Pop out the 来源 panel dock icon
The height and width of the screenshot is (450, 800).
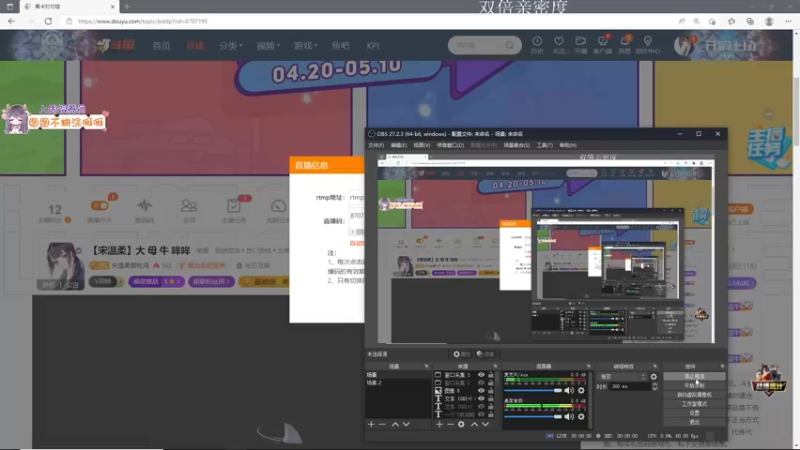tap(495, 366)
